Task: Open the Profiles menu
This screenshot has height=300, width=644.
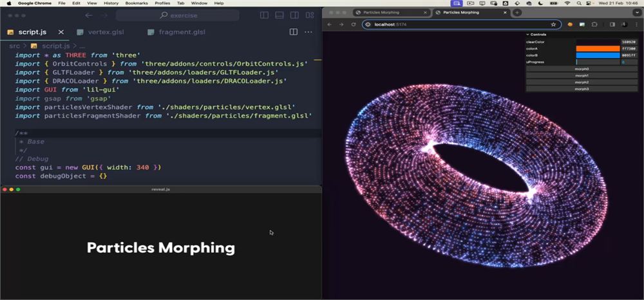Action: pos(162,3)
